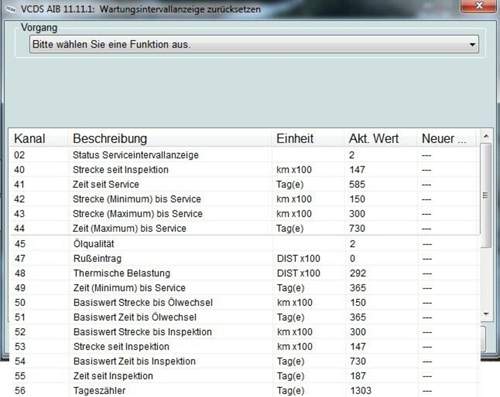Select the Tageszähler row

pyautogui.click(x=245, y=390)
